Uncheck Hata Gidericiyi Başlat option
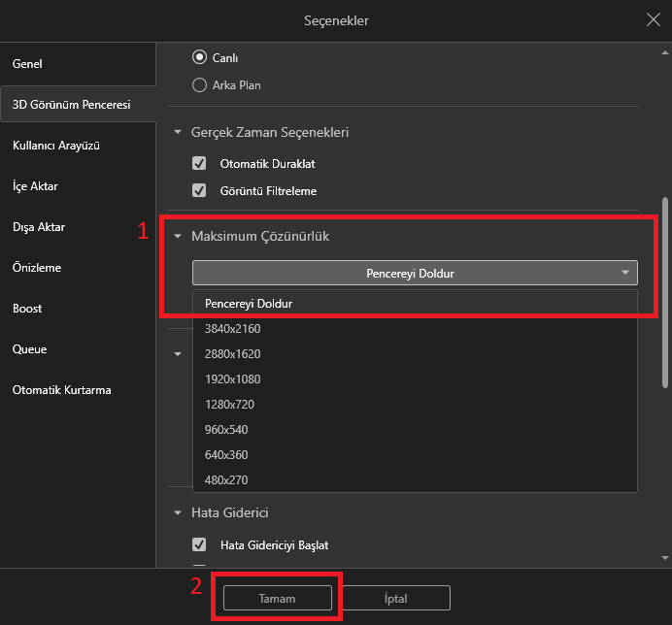The width and height of the screenshot is (672, 625). [200, 544]
